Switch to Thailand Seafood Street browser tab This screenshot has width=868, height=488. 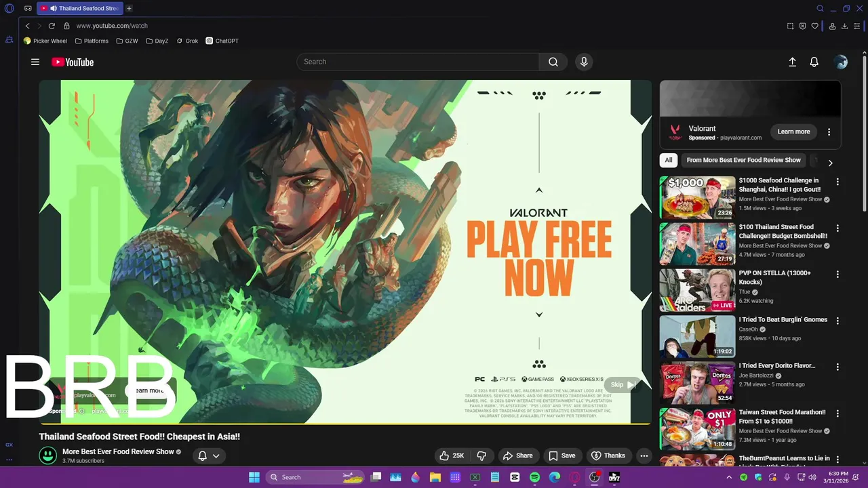pyautogui.click(x=79, y=8)
